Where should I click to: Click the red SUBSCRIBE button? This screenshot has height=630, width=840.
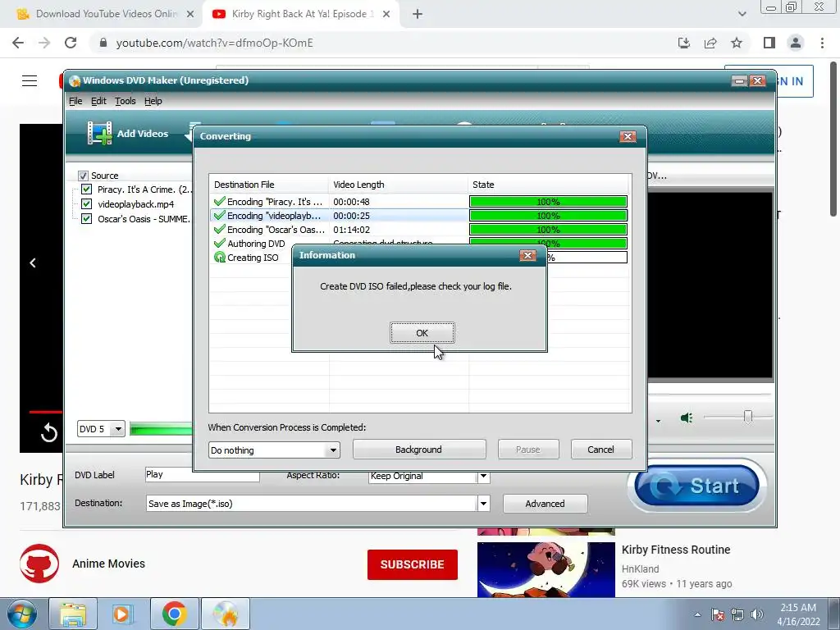[413, 564]
